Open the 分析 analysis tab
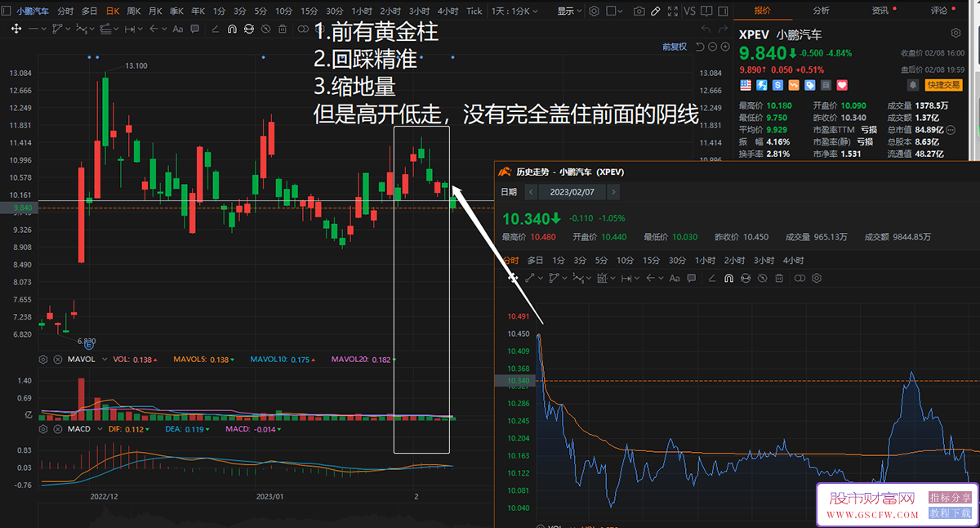Screen dimensions: 980x528 click(x=821, y=11)
